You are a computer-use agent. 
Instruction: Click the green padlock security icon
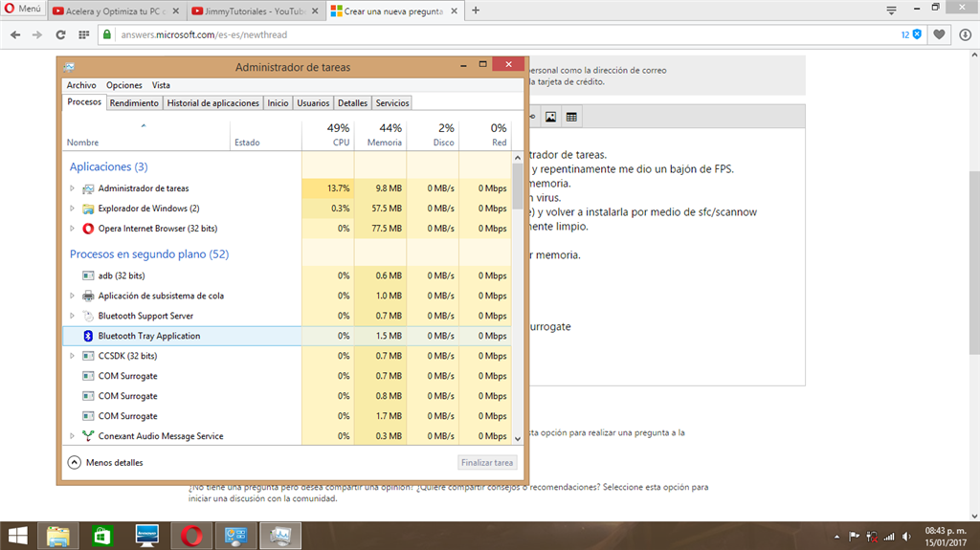[x=107, y=34]
